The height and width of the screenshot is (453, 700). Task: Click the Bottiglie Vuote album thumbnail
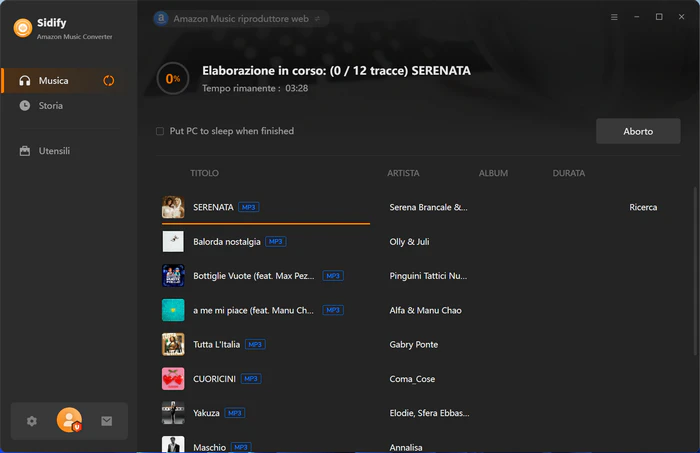click(x=173, y=276)
